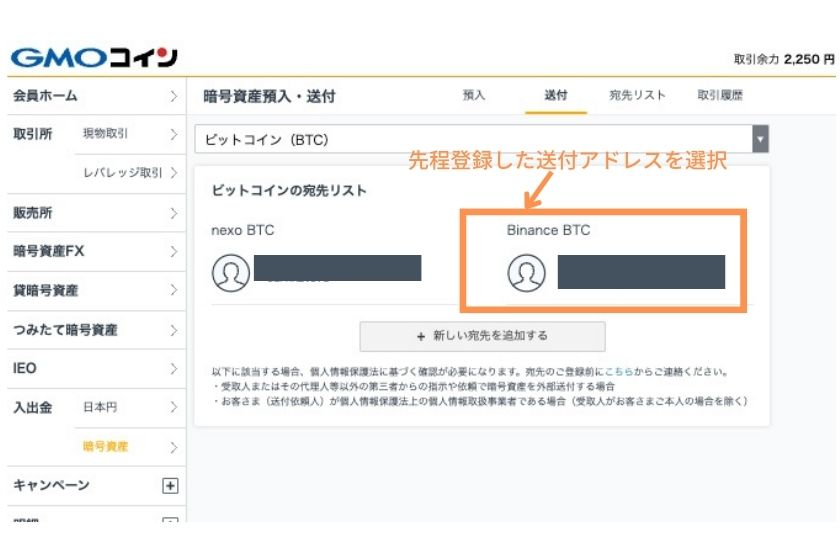
Task: Click the 取引所 sidebar label
Action: pyautogui.click(x=33, y=134)
